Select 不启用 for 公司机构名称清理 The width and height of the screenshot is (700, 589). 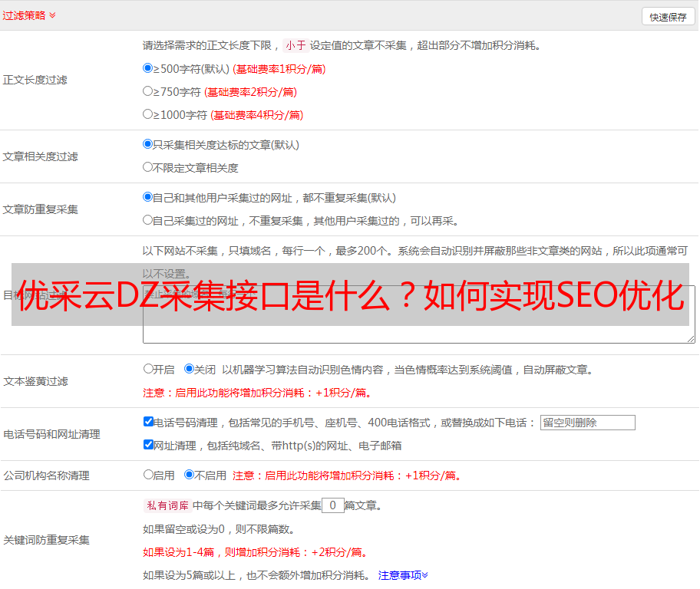pos(190,475)
